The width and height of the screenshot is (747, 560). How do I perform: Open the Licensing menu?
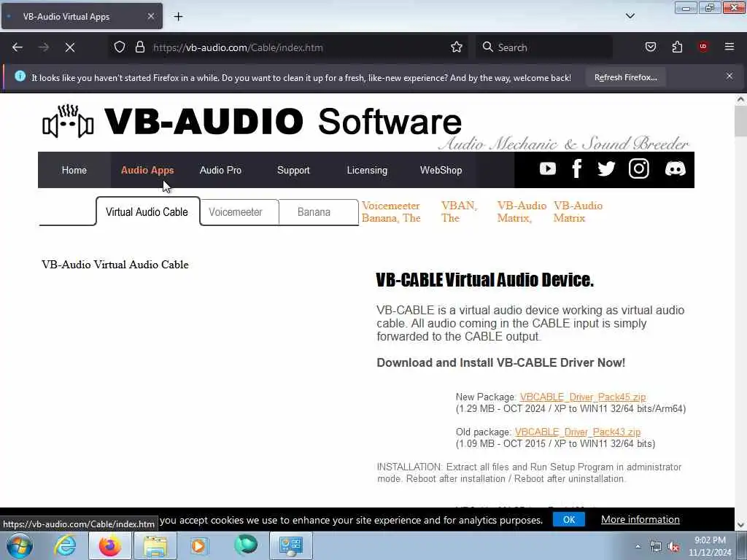pos(367,170)
